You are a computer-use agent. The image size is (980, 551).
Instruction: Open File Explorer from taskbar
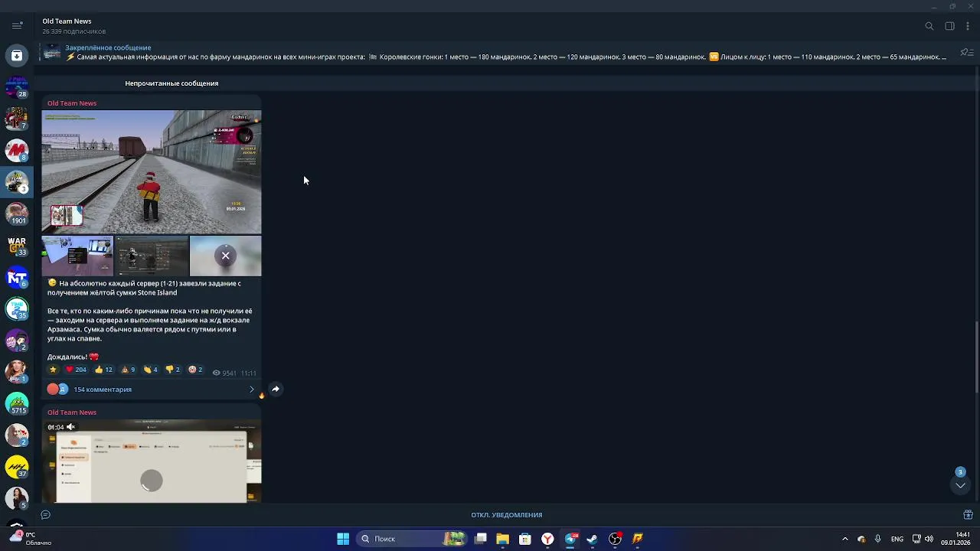point(502,539)
